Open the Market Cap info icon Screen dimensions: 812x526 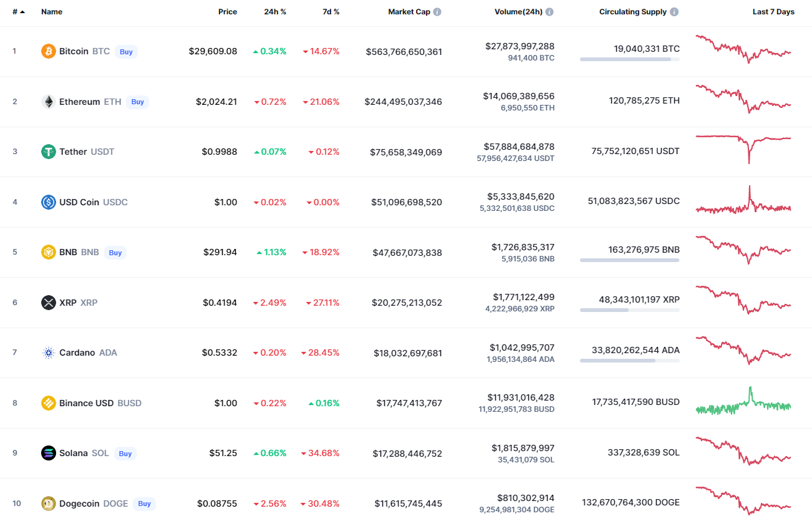point(437,12)
